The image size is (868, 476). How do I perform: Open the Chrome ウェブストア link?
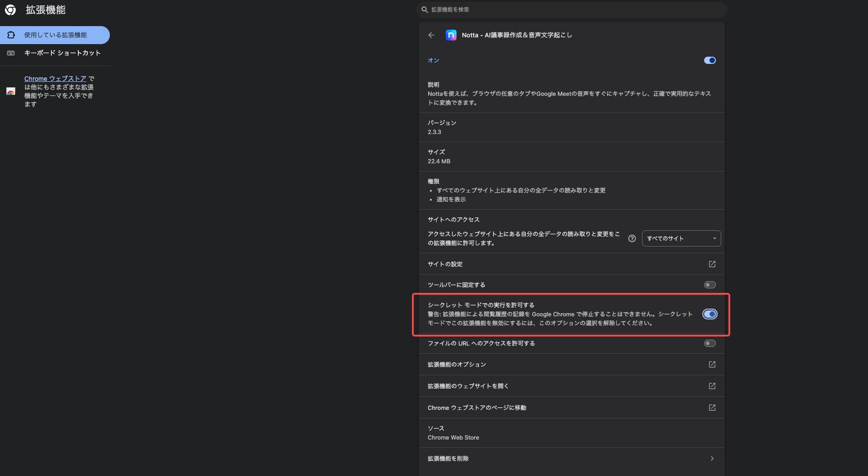coord(55,78)
